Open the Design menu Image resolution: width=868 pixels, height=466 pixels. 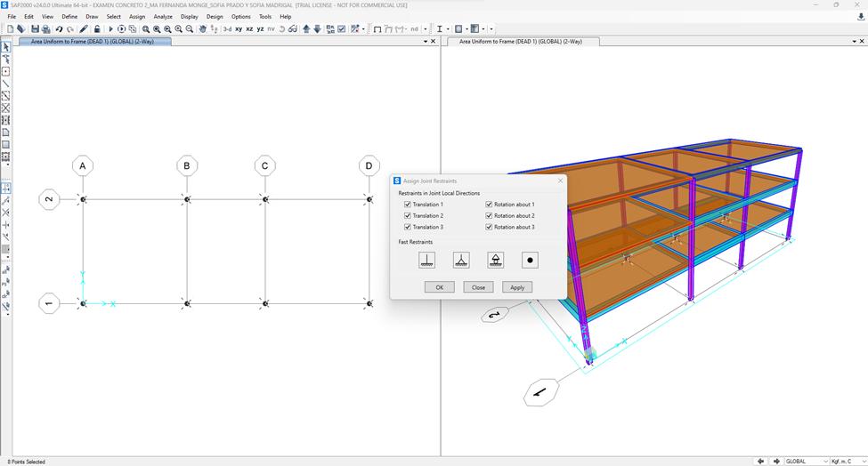click(x=215, y=17)
